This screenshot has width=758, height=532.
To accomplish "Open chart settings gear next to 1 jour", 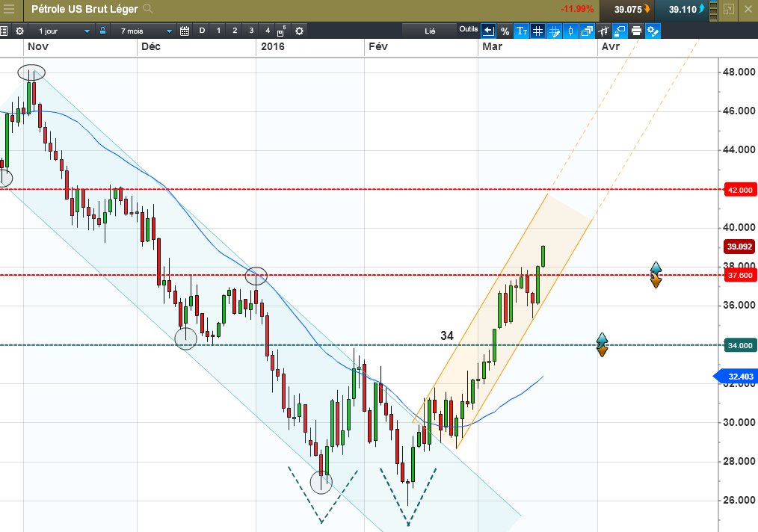I will [20, 31].
